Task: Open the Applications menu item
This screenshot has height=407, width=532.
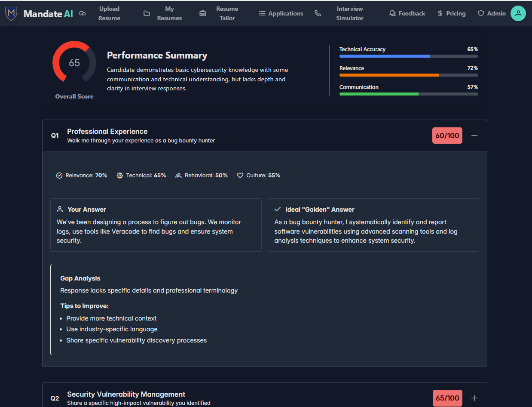Action: [x=281, y=13]
